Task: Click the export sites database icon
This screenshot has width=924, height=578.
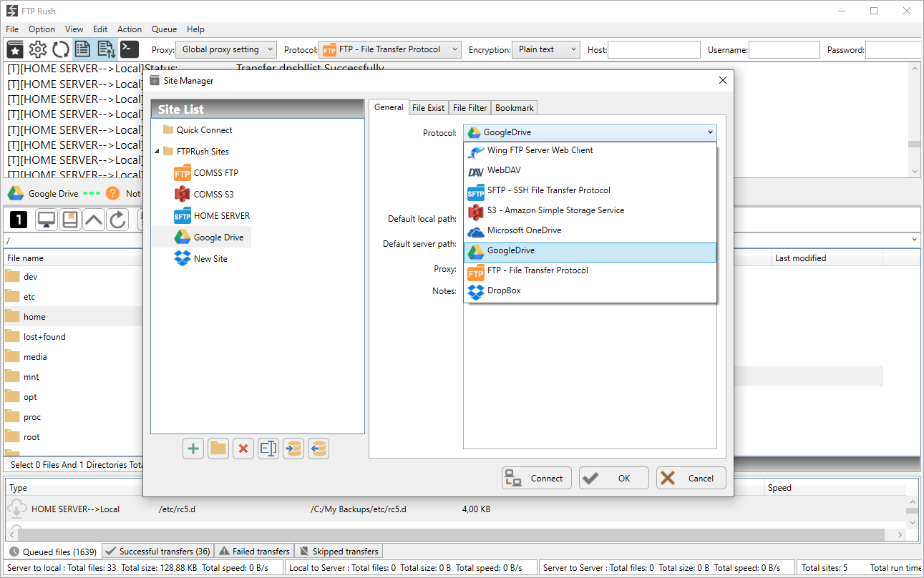Action: (318, 449)
